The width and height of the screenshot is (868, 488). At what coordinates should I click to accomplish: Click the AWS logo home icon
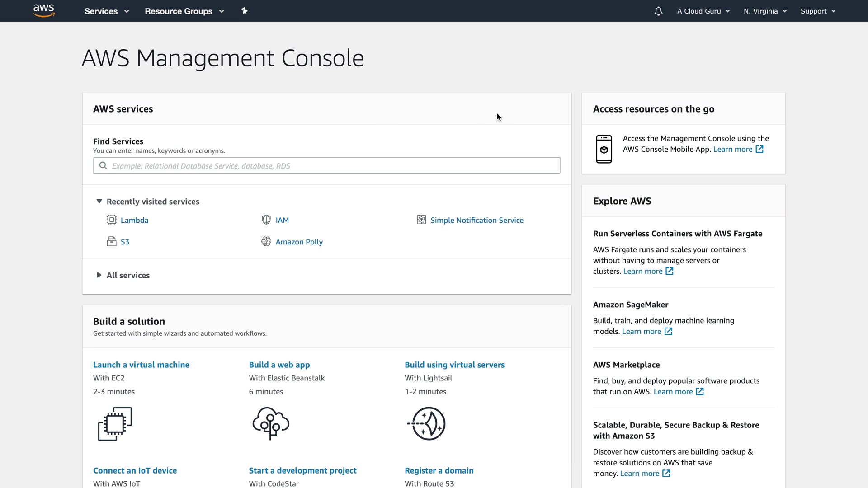pyautogui.click(x=44, y=11)
